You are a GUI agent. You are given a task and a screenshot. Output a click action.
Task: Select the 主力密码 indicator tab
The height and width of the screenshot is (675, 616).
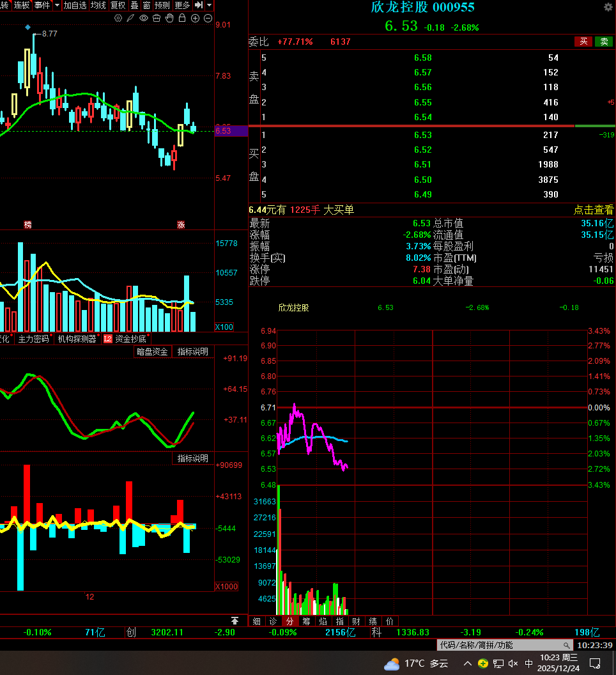(x=34, y=339)
